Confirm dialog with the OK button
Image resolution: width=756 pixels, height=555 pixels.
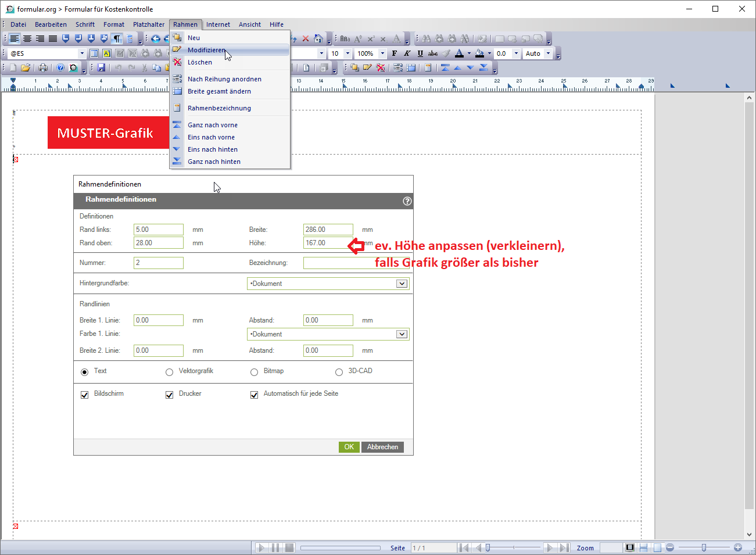point(349,447)
